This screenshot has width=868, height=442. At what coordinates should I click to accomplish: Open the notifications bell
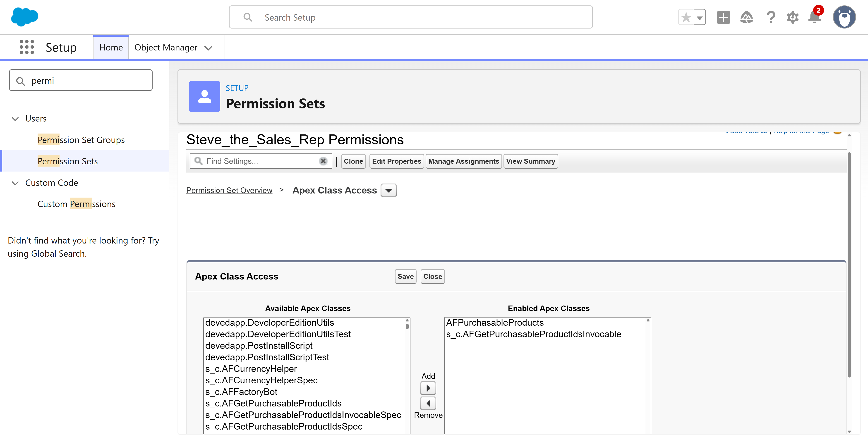[x=815, y=18]
